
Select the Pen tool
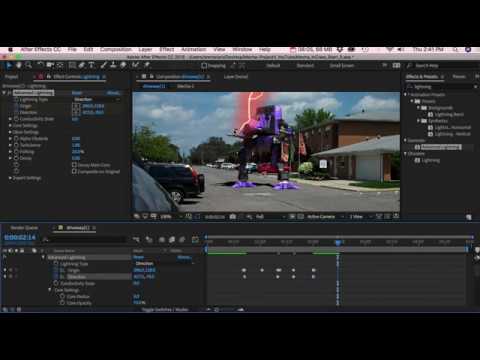coord(82,65)
